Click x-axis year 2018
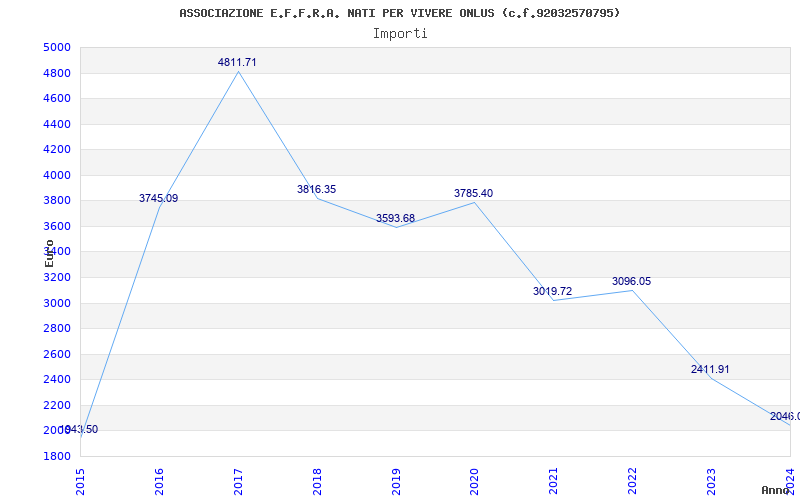 (317, 482)
